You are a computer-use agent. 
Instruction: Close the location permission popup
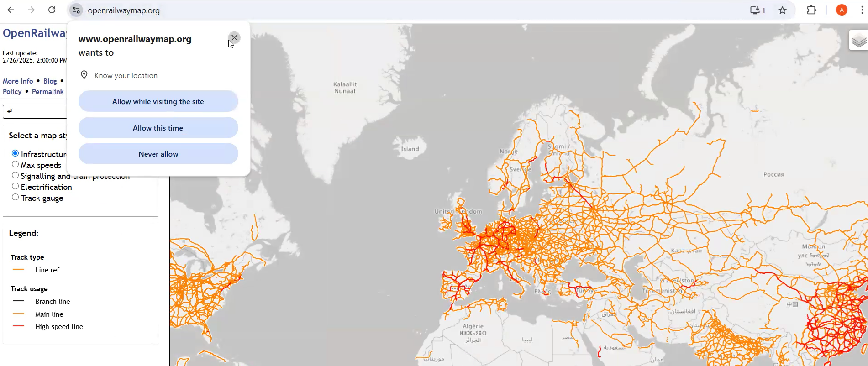point(234,37)
